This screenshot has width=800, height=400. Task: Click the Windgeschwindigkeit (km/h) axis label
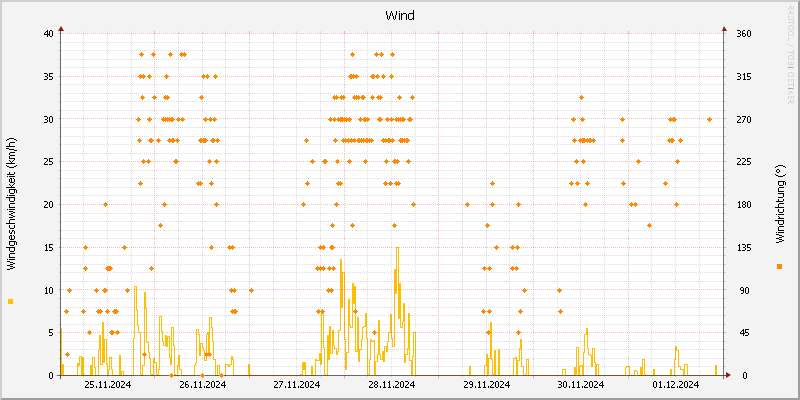pos(12,204)
